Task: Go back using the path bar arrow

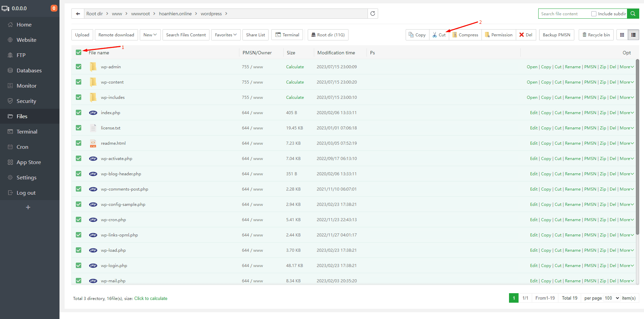Action: tap(78, 14)
